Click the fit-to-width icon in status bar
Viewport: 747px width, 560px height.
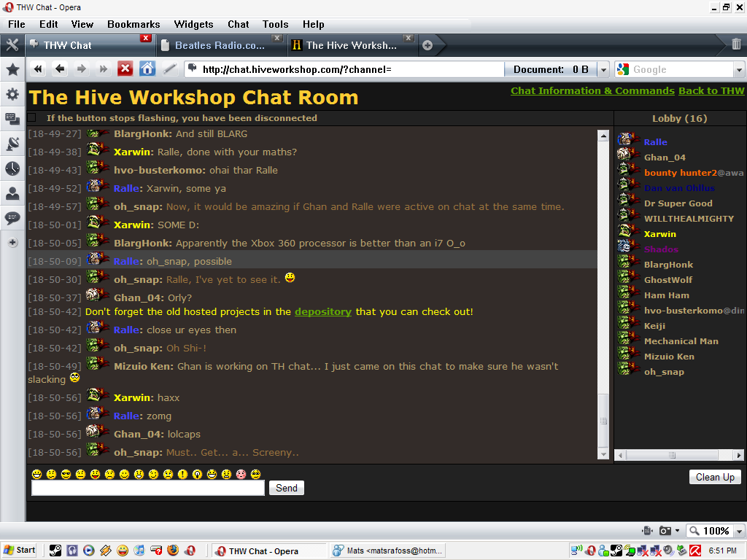646,531
